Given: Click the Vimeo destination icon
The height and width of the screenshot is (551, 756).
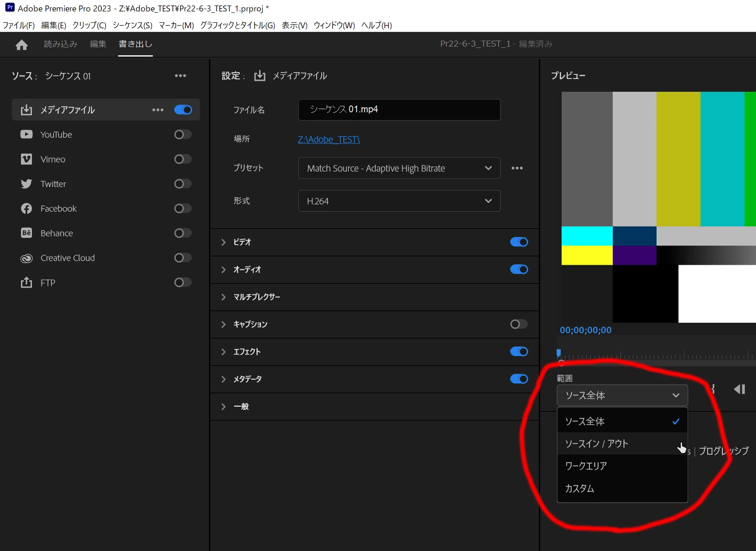Looking at the screenshot, I should click(x=26, y=159).
